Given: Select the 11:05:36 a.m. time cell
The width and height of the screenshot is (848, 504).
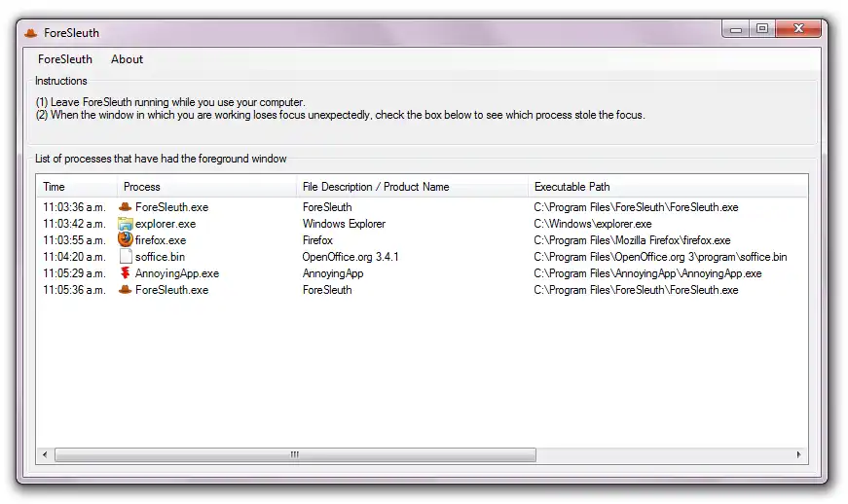Looking at the screenshot, I should click(74, 290).
